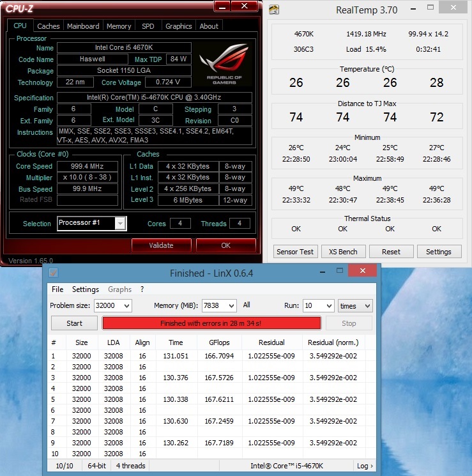The width and height of the screenshot is (472, 476).
Task: Switch to the SPD tab in CPU-Z
Action: [148, 26]
